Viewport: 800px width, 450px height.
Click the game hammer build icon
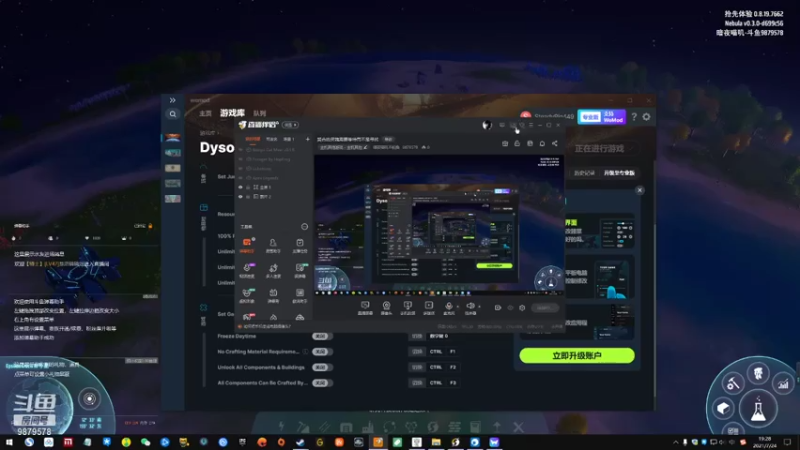(733, 383)
